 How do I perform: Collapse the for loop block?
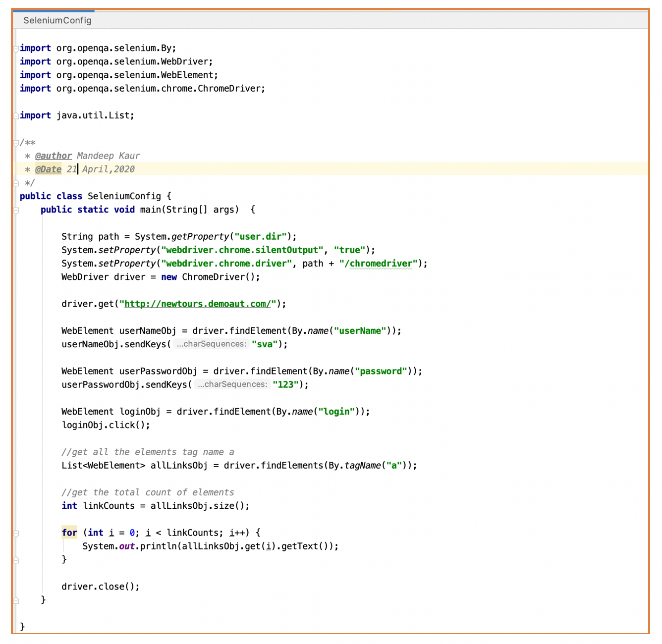(x=15, y=533)
